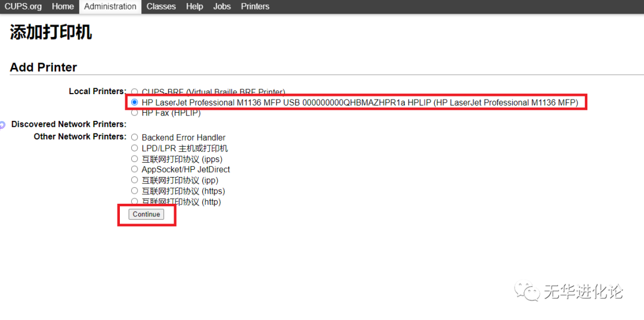Click the Discovered Network Printers label
Image resolution: width=644 pixels, height=320 pixels.
coord(69,124)
